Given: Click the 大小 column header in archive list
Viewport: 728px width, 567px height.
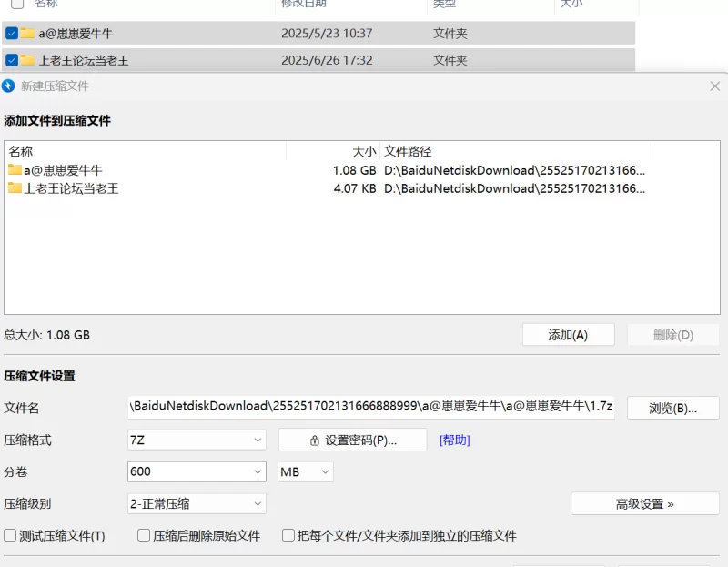Looking at the screenshot, I should point(363,152).
